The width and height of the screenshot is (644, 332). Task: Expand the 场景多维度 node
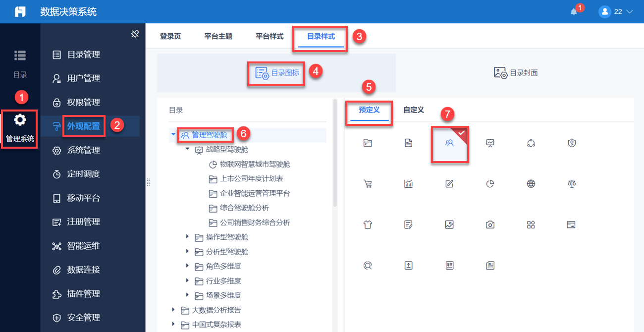click(188, 295)
